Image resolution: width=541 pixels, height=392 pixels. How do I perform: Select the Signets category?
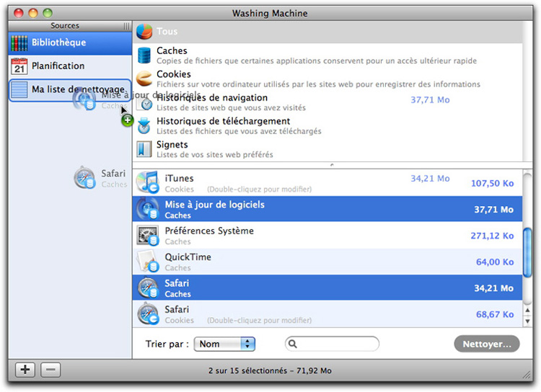pos(327,149)
